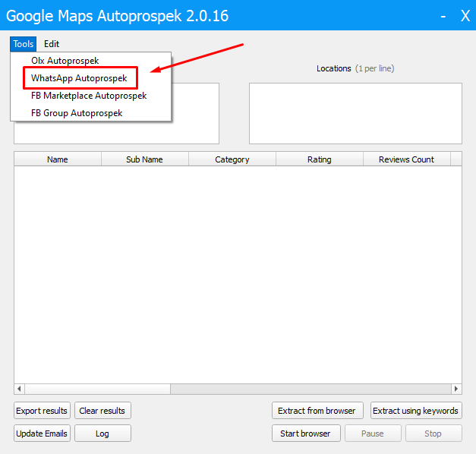Screen dimensions: 476x454
Task: Click the Export results button
Action: [42, 411]
